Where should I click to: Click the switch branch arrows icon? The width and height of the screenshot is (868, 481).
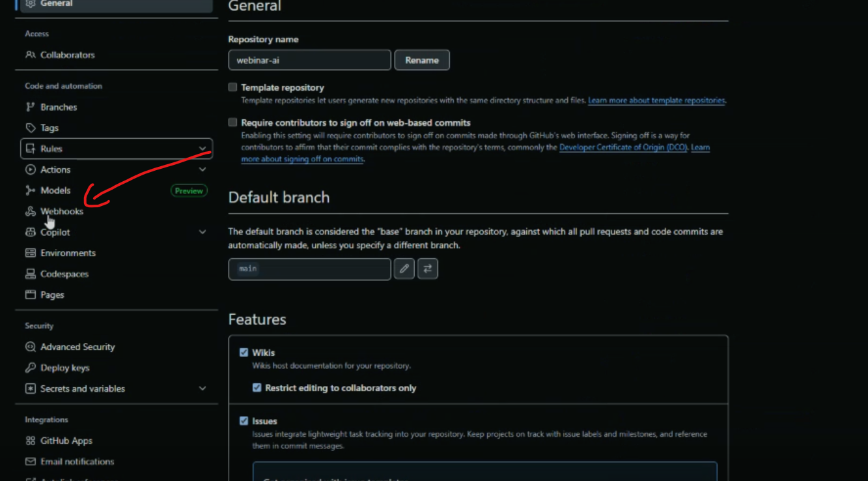428,269
